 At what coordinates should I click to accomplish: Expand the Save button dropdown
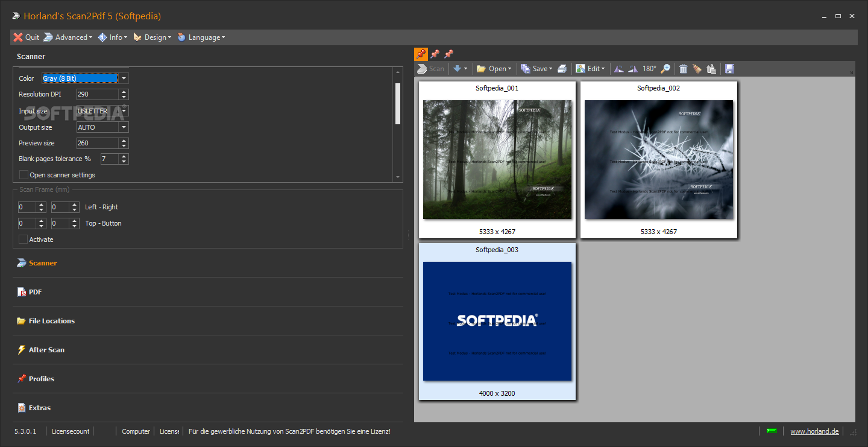pyautogui.click(x=550, y=69)
